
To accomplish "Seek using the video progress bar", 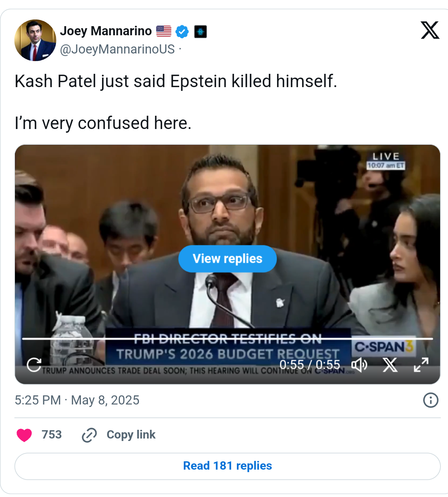I will click(x=227, y=339).
